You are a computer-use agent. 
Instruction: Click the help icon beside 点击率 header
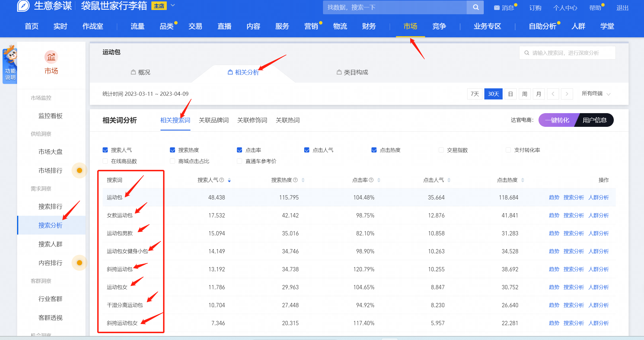point(371,180)
